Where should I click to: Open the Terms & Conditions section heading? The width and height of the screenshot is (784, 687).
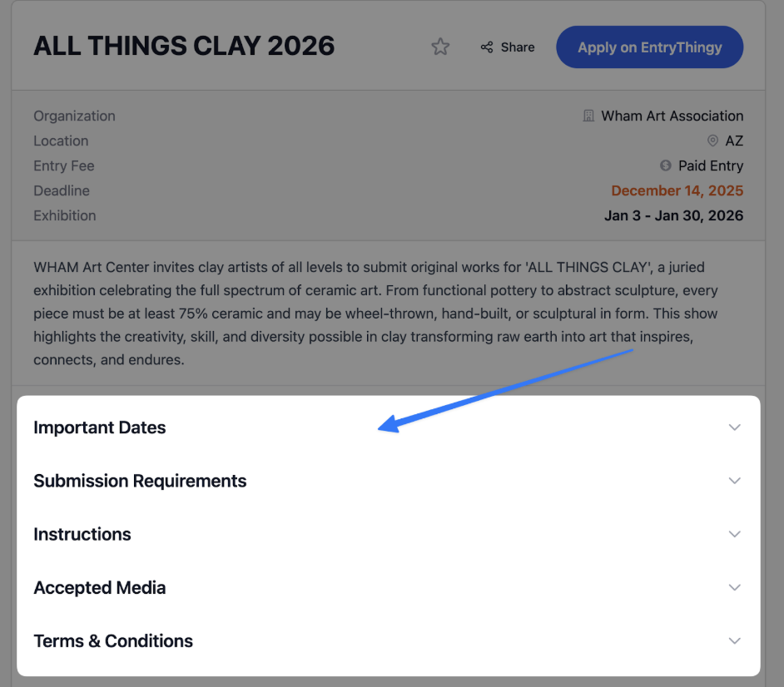pos(113,641)
